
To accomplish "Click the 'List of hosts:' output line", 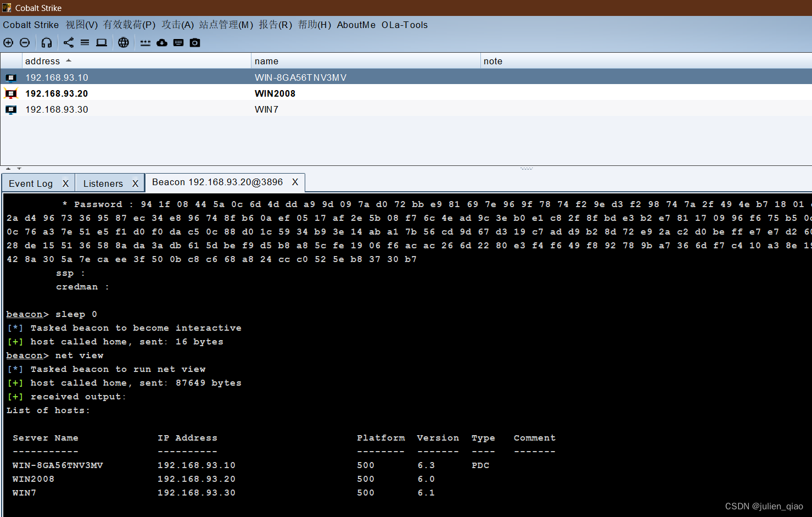I will [48, 410].
